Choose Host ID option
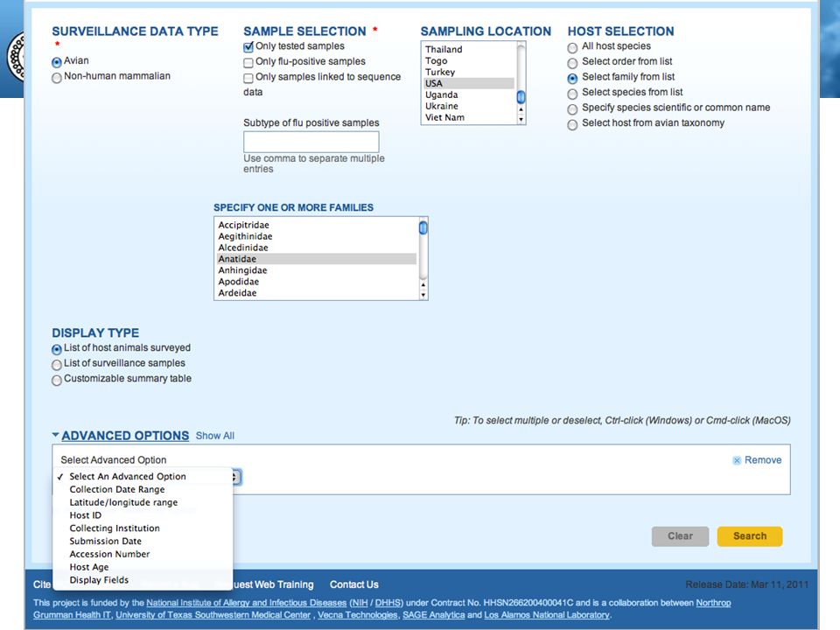 pyautogui.click(x=143, y=514)
